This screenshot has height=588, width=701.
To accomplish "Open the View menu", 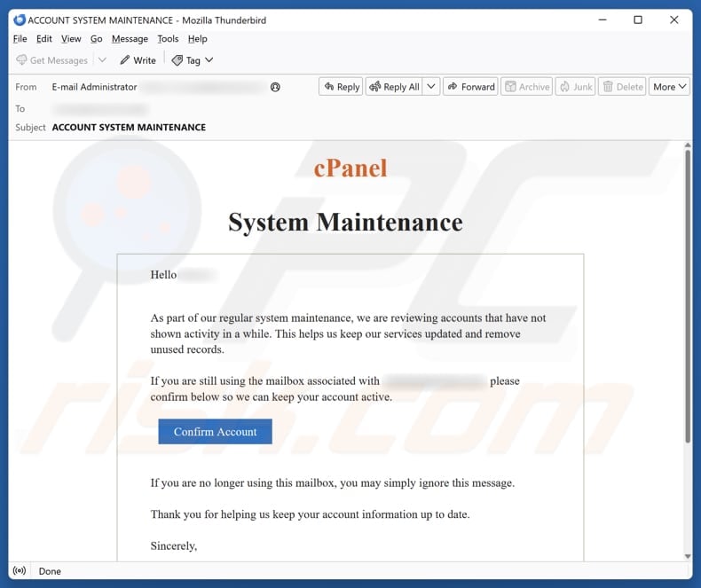I will pyautogui.click(x=71, y=39).
